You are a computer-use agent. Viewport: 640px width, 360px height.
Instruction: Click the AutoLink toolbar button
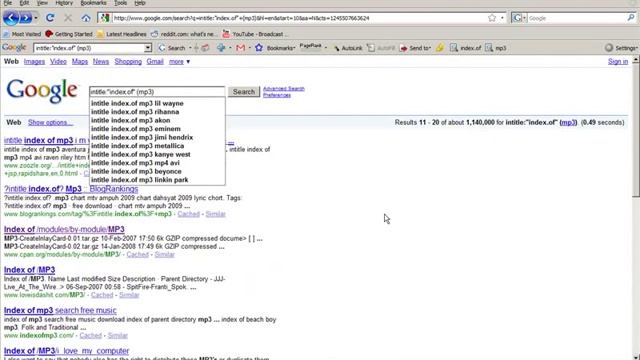(x=348, y=48)
